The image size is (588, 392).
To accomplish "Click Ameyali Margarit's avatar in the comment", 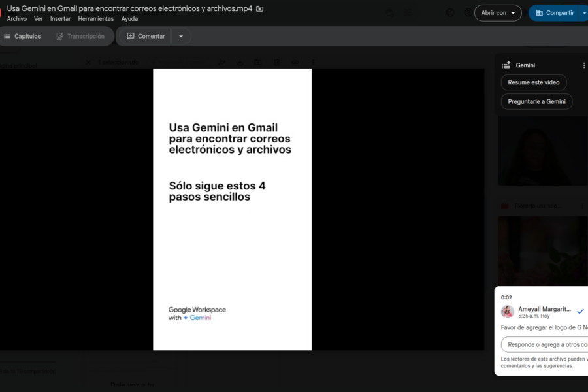I will 508,312.
